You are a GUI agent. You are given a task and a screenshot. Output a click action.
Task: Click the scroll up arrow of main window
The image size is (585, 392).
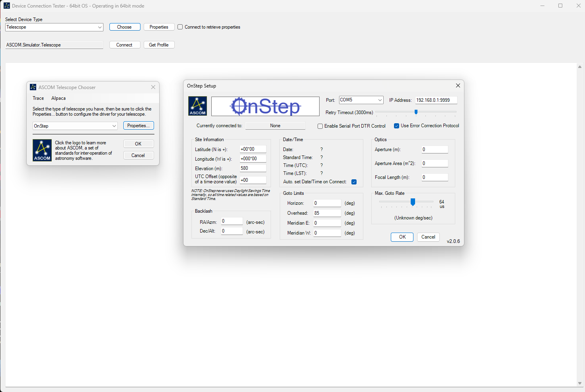click(x=580, y=67)
